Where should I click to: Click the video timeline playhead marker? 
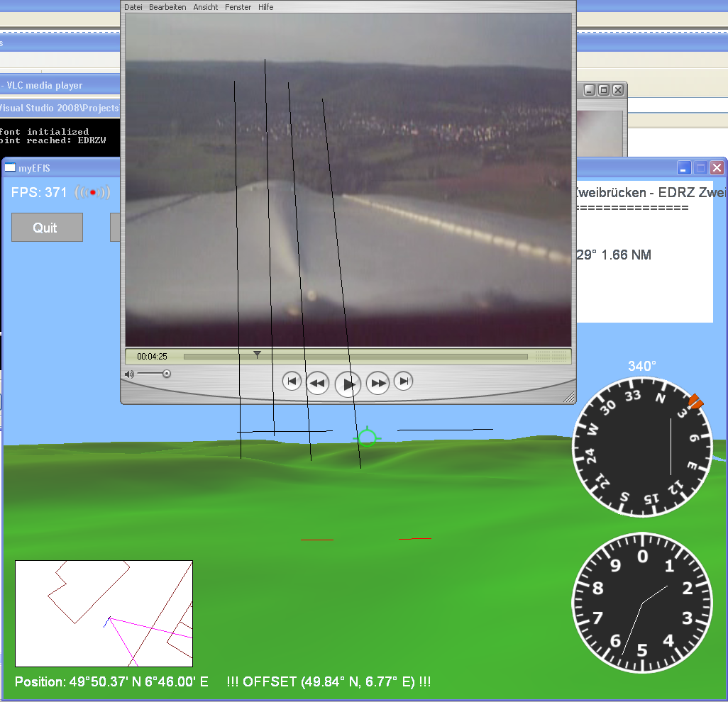[x=258, y=355]
